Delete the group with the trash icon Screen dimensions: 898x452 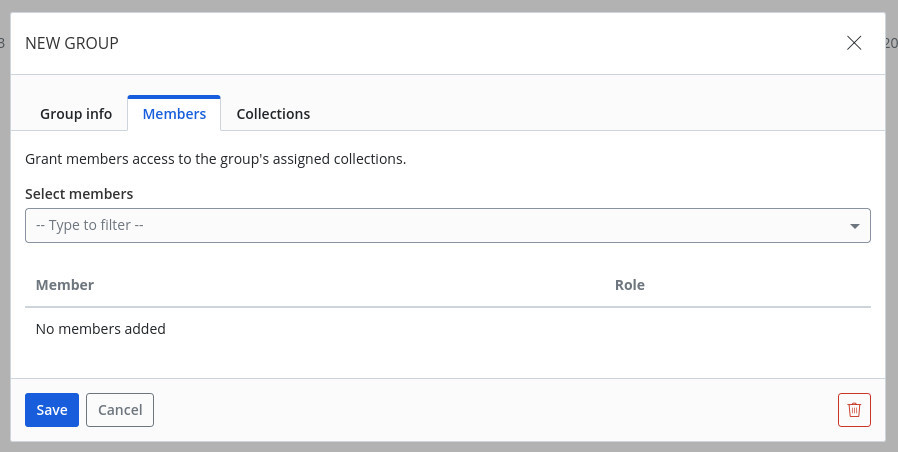854,410
